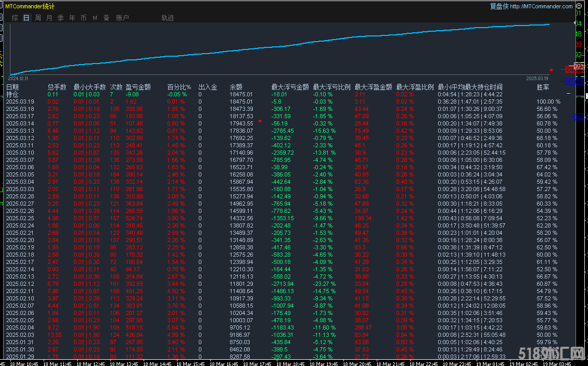Viewport: 588px width, 366px height.
Task: Open the 季 quarterly tab
Action: coord(61,18)
